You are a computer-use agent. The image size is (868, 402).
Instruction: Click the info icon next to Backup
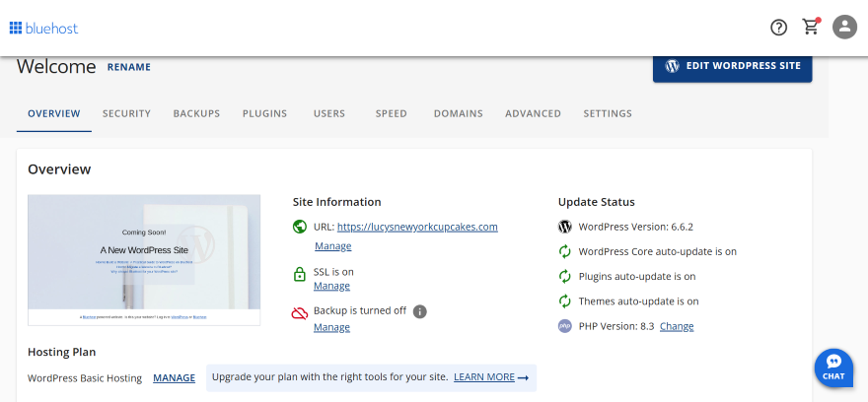tap(420, 311)
